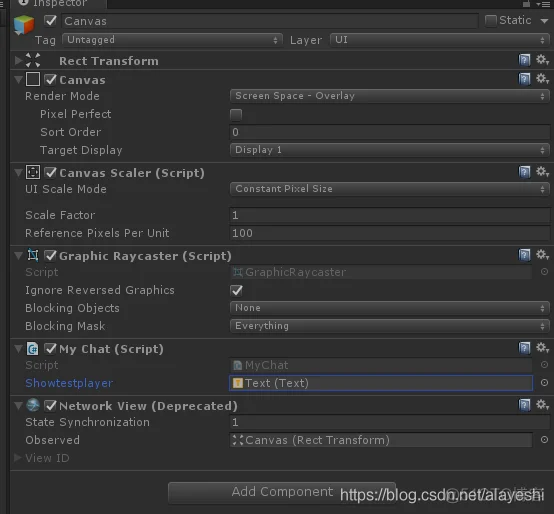Collapse the Canvas Scaler component foldout
This screenshot has height=514, width=554.
[18, 173]
